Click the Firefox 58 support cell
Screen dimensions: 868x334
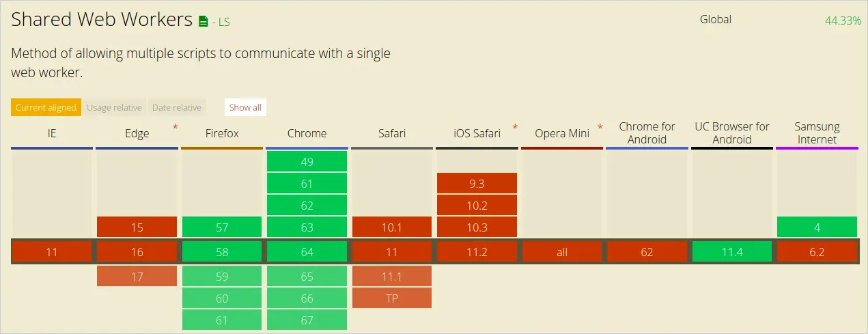[222, 252]
